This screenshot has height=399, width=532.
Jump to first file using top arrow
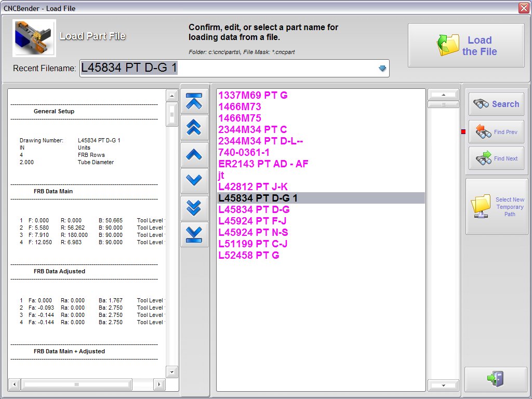(194, 101)
